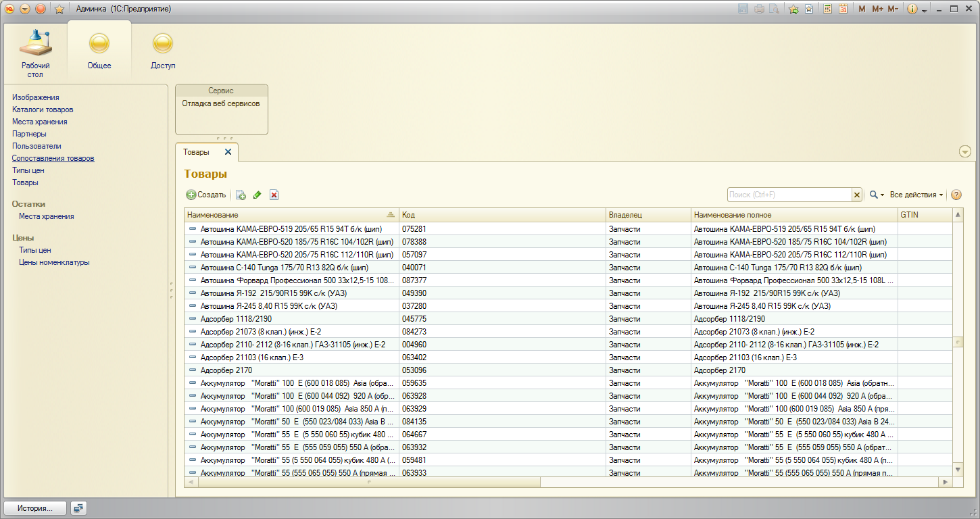This screenshot has width=980, height=519.
Task: Click the green pencil edit icon
Action: [x=257, y=195]
